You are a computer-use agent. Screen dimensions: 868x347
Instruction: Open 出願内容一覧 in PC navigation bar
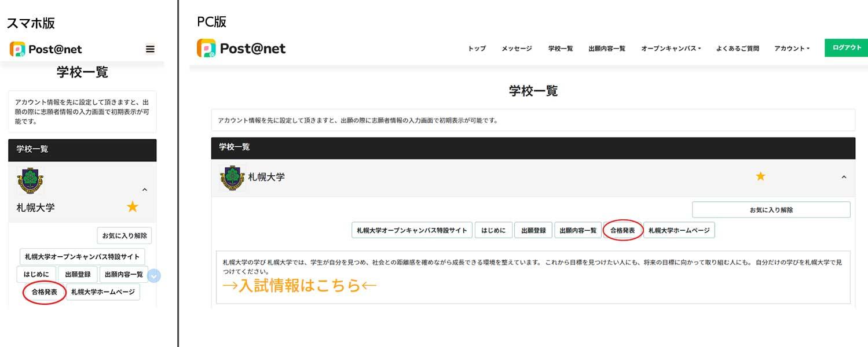pos(607,49)
